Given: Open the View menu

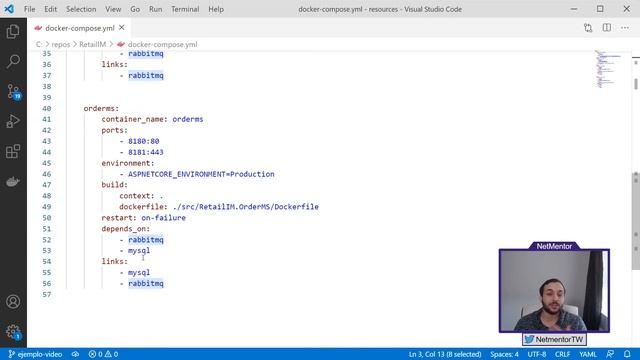Looking at the screenshot, I should 113,9.
